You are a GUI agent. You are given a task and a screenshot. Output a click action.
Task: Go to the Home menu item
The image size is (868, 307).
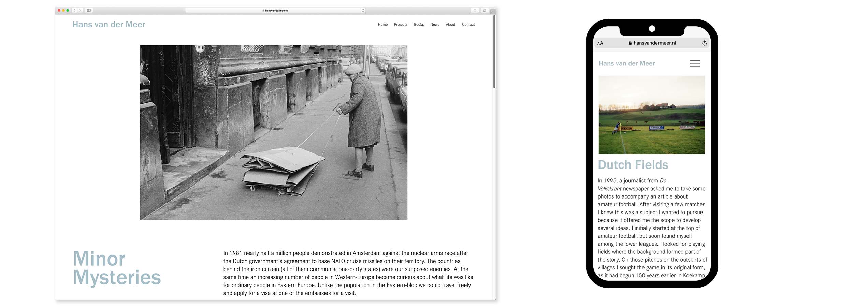(x=382, y=25)
